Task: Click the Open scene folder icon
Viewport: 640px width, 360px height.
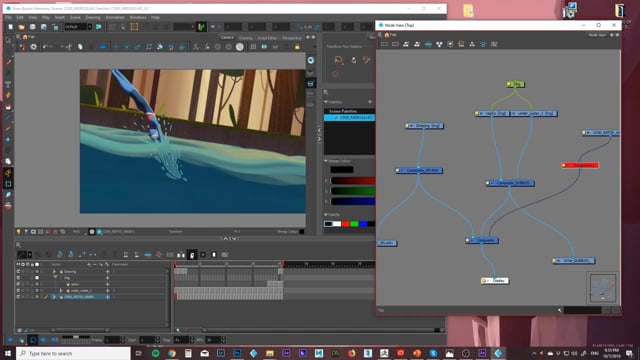Action: coord(21,27)
